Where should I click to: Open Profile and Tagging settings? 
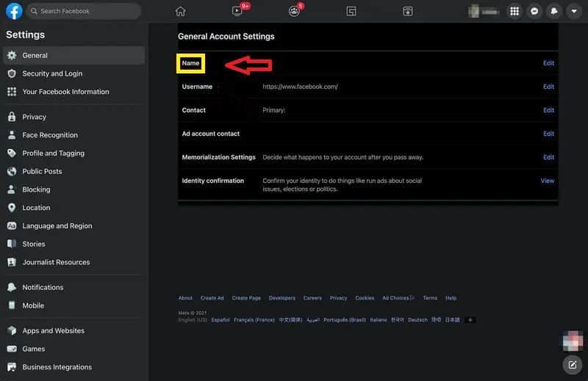[74, 153]
